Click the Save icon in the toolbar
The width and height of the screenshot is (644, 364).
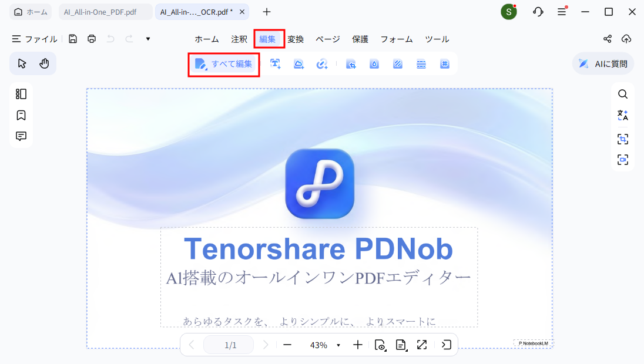(73, 39)
